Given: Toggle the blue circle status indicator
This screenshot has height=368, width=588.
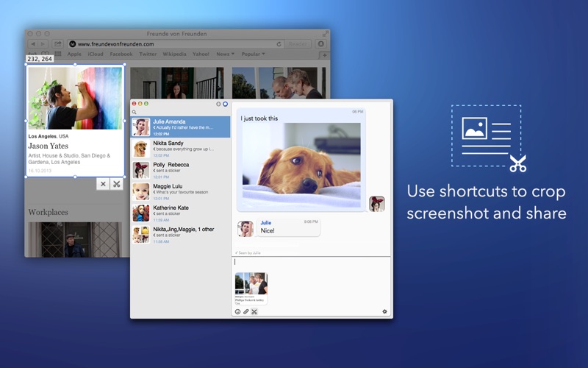Looking at the screenshot, I should 225,105.
